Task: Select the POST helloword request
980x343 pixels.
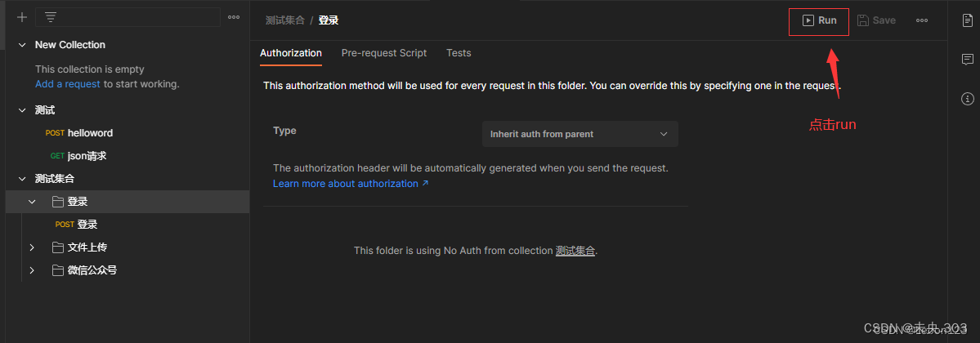Action: (x=90, y=133)
